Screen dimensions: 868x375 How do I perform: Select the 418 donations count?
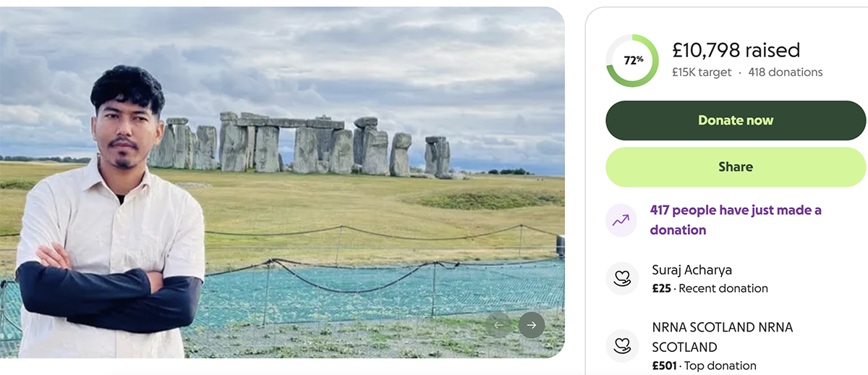coord(786,72)
